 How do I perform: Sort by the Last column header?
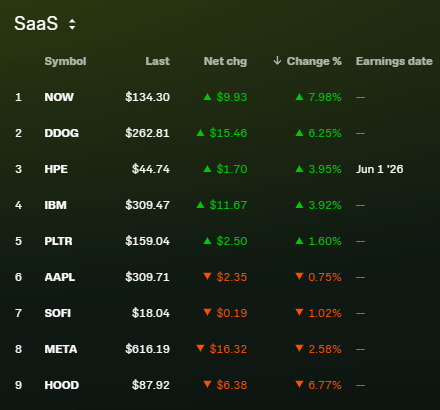[157, 61]
